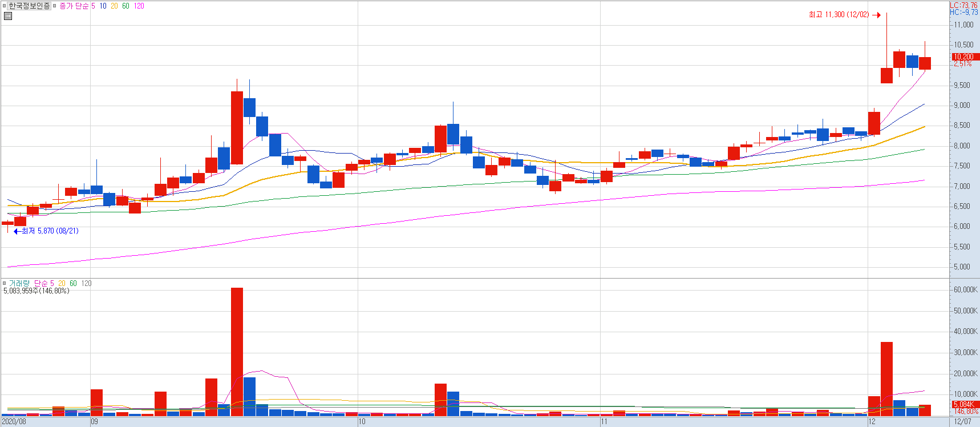
Task: Open the data table grid icon
Action: [x=8, y=16]
